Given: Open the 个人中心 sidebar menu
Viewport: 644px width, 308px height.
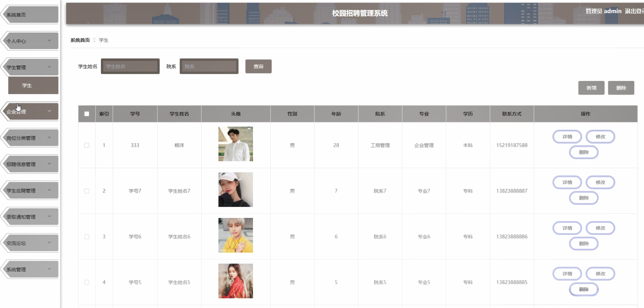Looking at the screenshot, I should coord(30,41).
